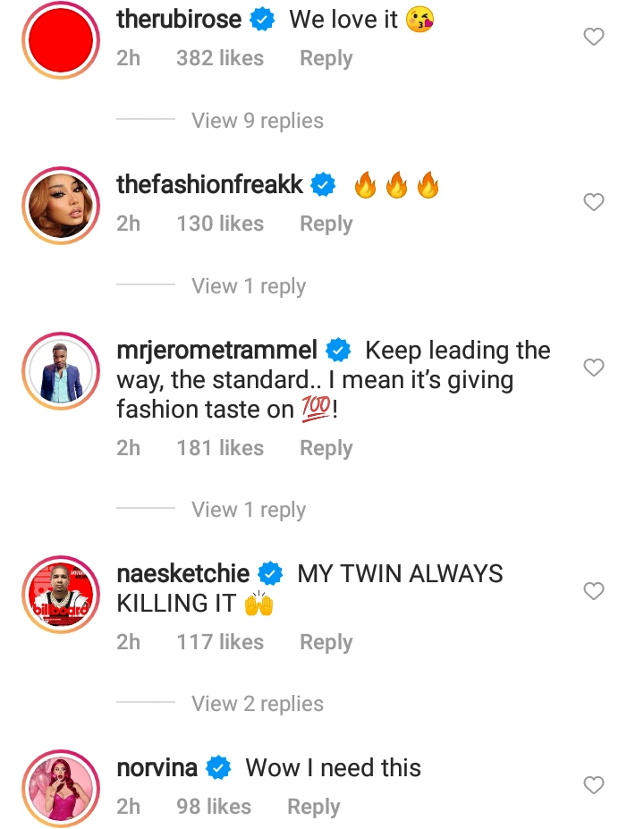Image resolution: width=644 pixels, height=829 pixels.
Task: Reply to norvina's comment
Action: pos(313,807)
